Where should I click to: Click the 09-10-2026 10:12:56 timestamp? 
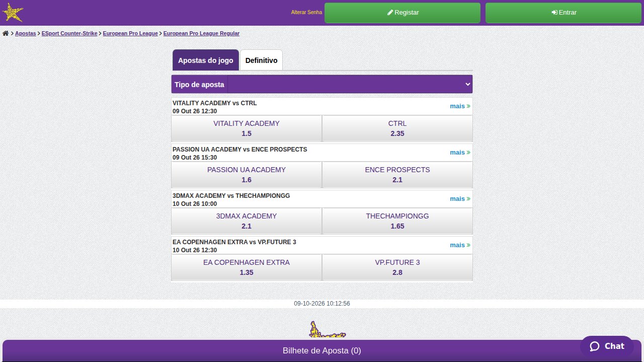pyautogui.click(x=322, y=304)
